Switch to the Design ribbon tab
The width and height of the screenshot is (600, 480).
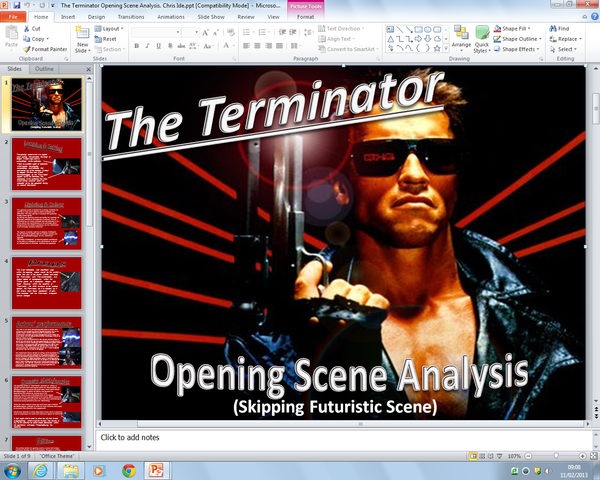(96, 17)
